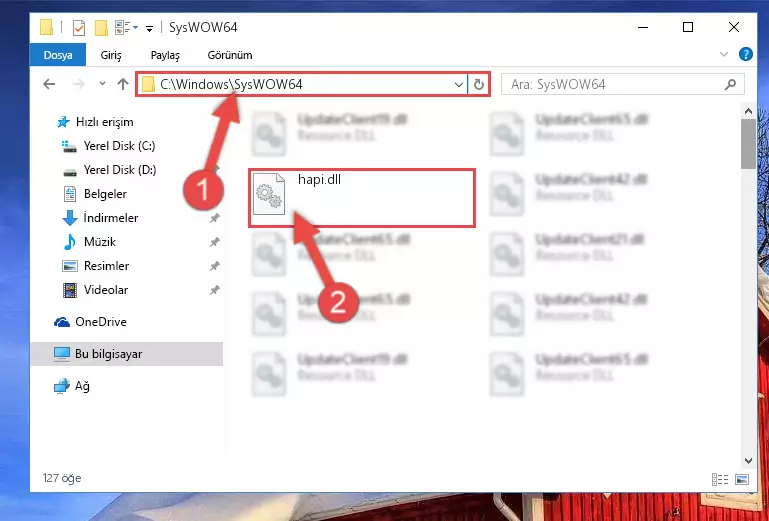Expand the ribbon with the chevron
Image resolution: width=769 pixels, height=521 pixels.
tap(724, 54)
